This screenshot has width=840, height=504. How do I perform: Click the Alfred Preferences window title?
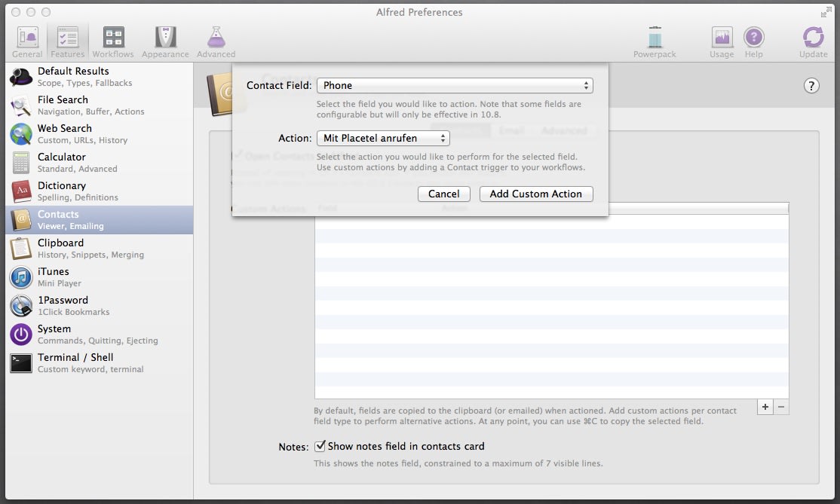tap(419, 12)
